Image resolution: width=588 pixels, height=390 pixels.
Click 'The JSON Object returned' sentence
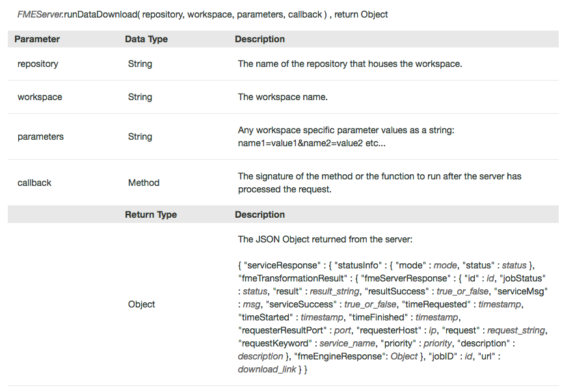pyautogui.click(x=325, y=239)
